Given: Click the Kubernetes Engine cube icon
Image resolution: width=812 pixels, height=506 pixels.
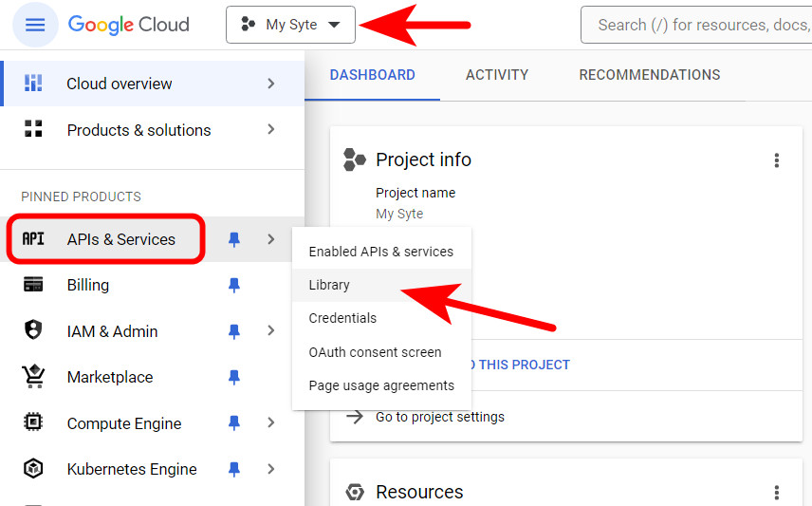Looking at the screenshot, I should tap(33, 468).
